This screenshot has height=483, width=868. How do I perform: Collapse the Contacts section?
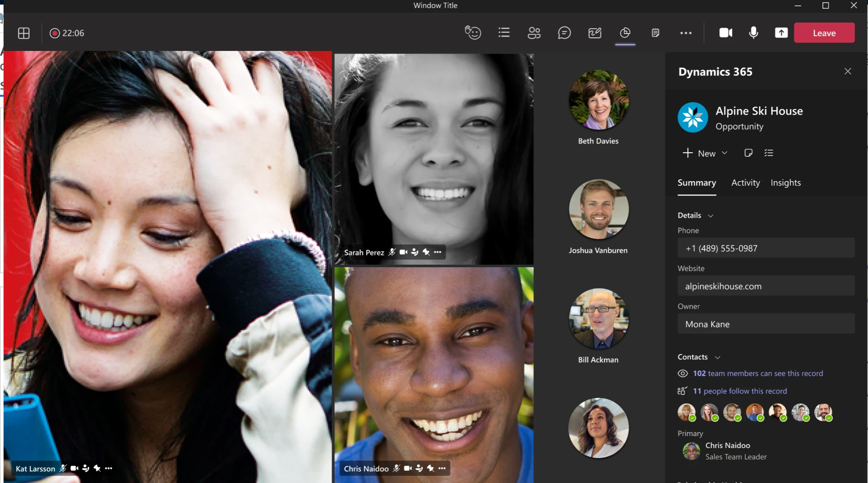click(x=717, y=358)
